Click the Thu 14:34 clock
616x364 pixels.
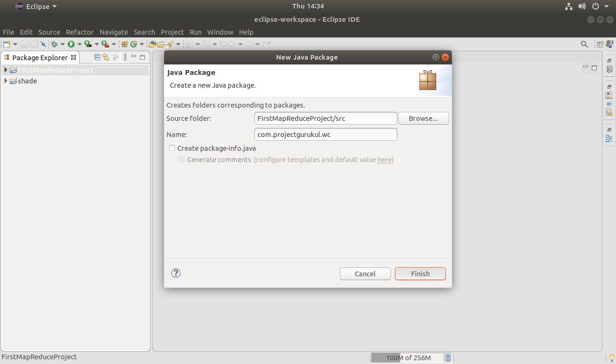point(308,6)
